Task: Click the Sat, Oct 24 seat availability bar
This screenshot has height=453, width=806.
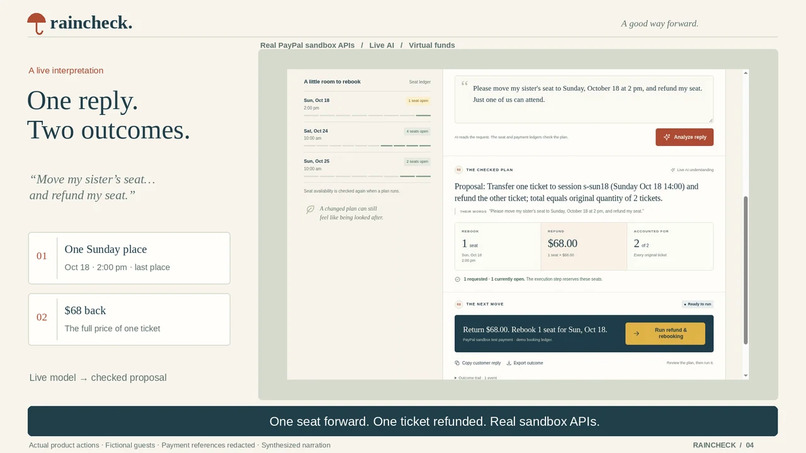Action: [x=367, y=146]
